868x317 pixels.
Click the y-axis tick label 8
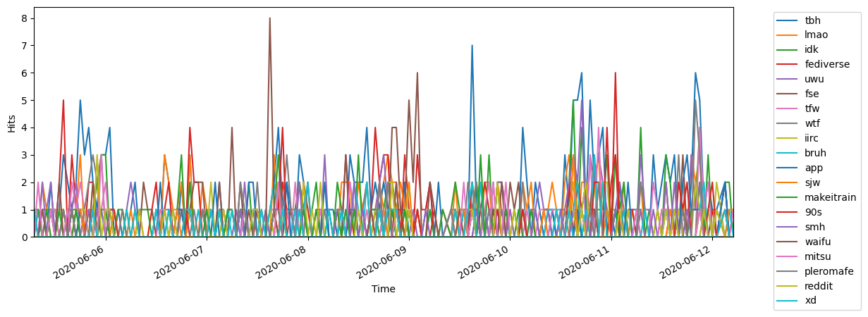[23, 18]
